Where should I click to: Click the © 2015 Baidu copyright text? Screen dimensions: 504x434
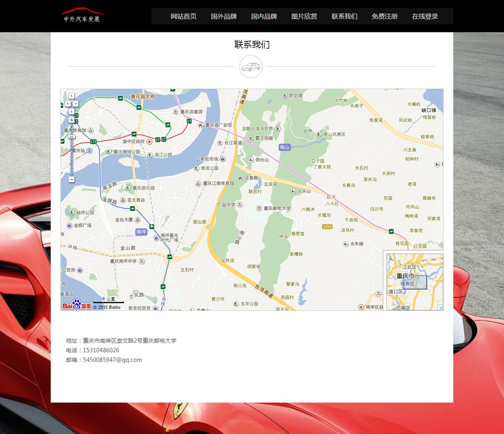[107, 307]
